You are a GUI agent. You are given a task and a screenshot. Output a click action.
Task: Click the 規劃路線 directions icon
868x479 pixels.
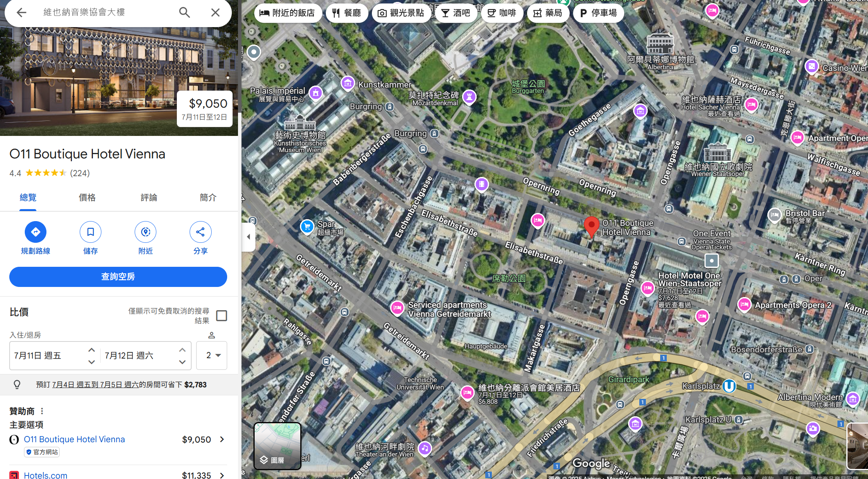click(x=36, y=232)
